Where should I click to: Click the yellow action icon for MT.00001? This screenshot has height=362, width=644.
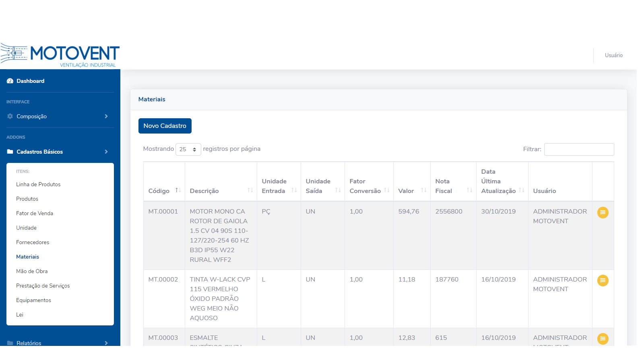pos(603,212)
